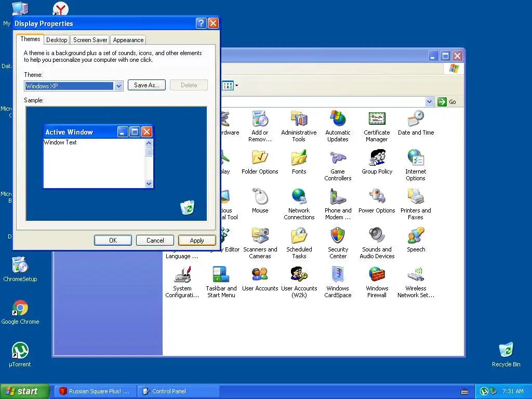Open Windows Firewall icon

click(x=377, y=274)
